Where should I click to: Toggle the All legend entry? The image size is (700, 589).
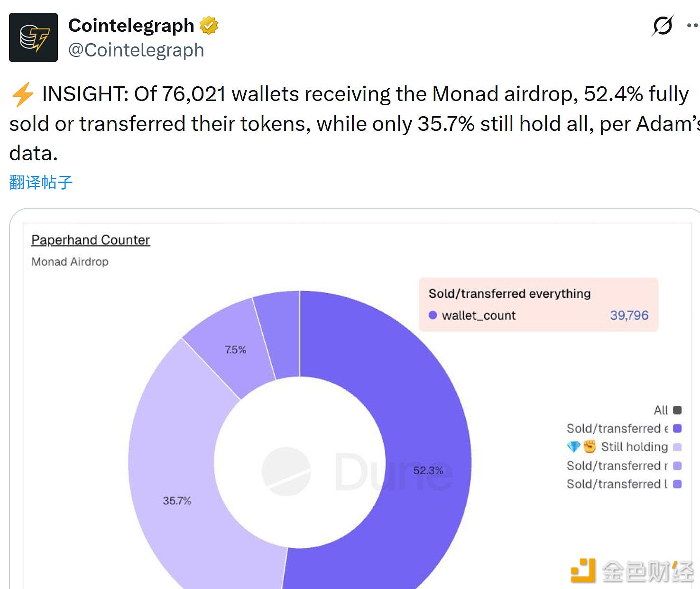pyautogui.click(x=663, y=410)
